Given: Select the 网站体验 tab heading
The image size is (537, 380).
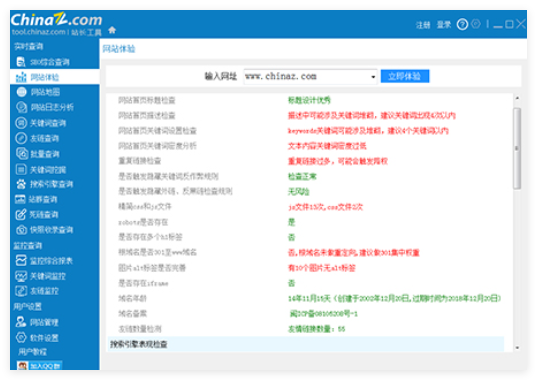Looking at the screenshot, I should (x=119, y=49).
